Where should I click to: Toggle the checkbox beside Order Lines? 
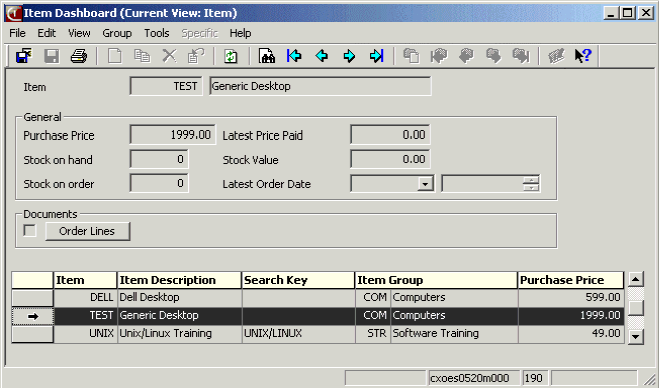point(30,230)
